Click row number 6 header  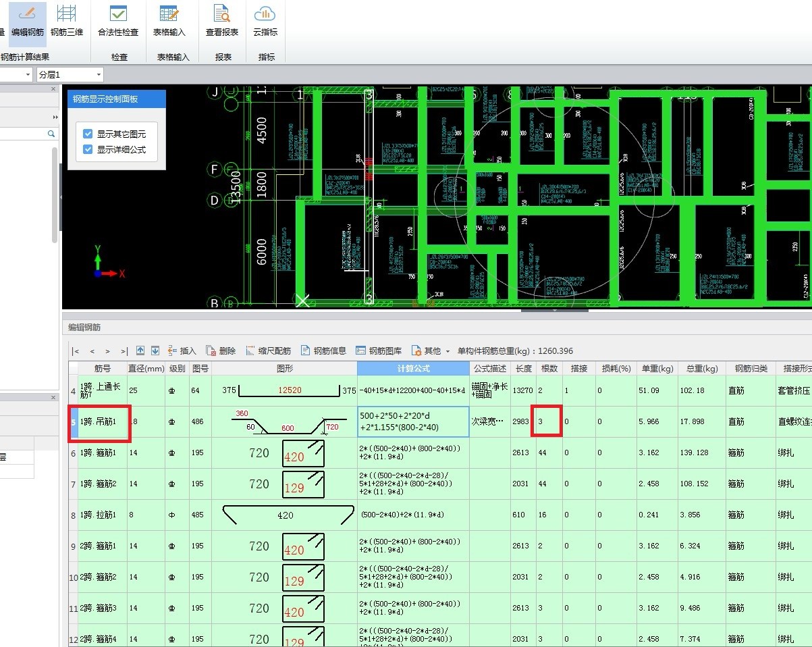coord(73,452)
